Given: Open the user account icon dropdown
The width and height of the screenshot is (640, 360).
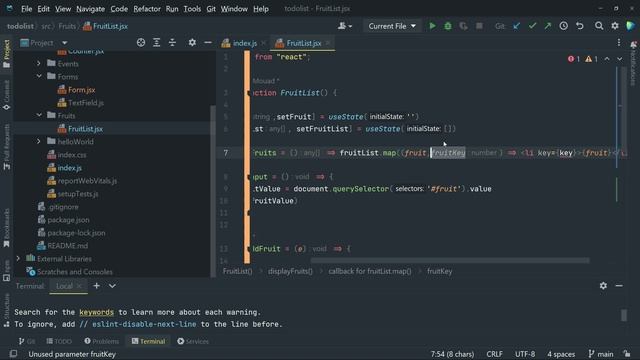Looking at the screenshot, I should (345, 26).
